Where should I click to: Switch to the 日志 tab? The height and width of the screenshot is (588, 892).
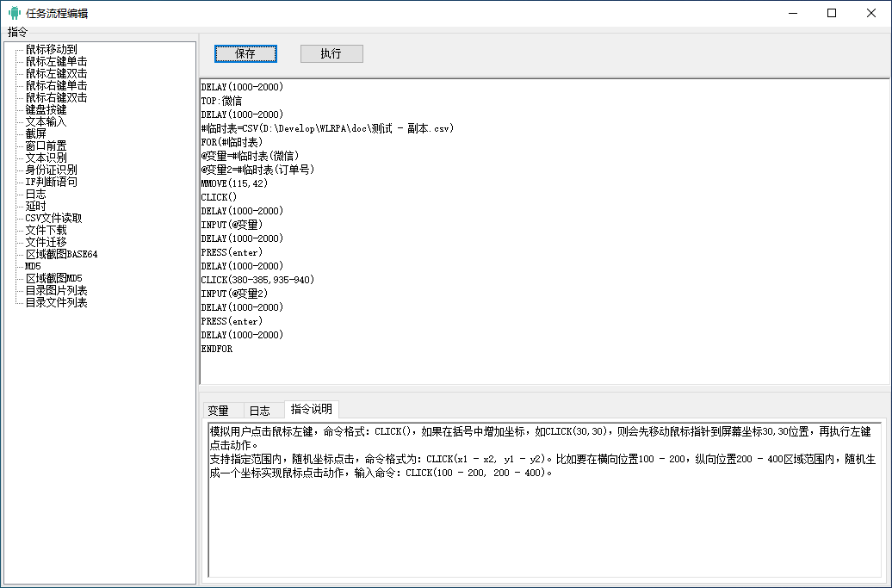(x=260, y=411)
